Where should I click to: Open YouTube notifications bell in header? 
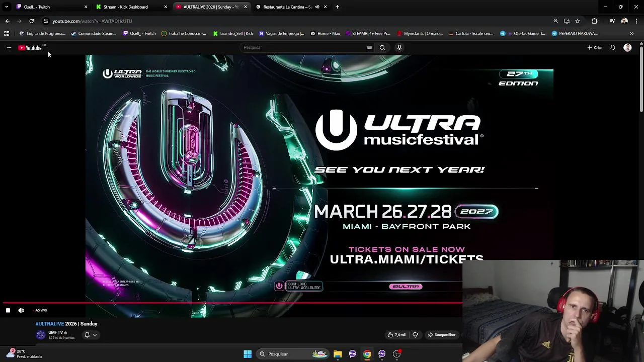tap(613, 48)
